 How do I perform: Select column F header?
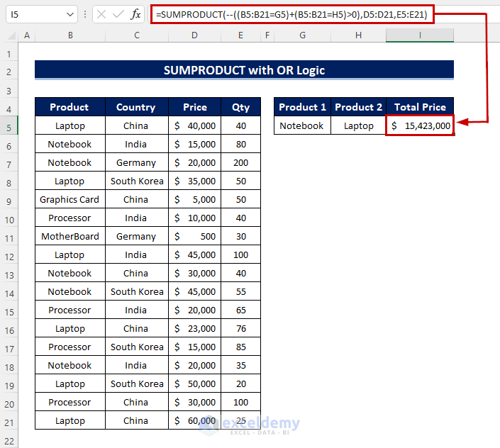(267, 35)
